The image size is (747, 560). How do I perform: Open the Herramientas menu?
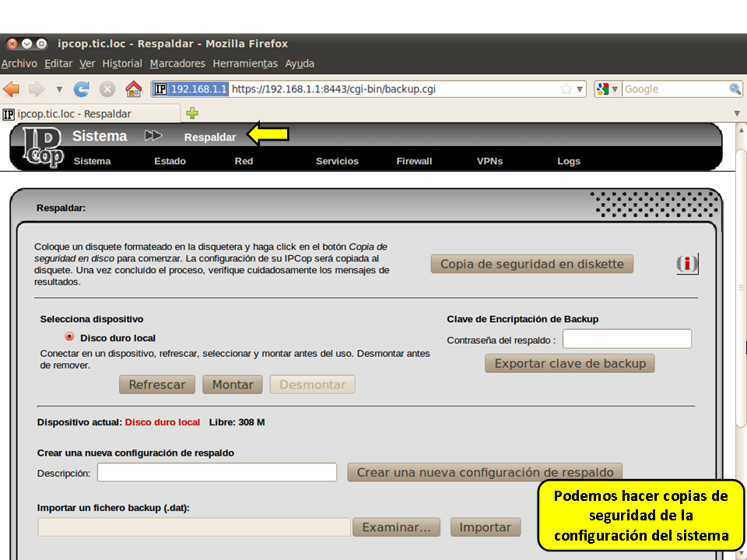point(245,64)
